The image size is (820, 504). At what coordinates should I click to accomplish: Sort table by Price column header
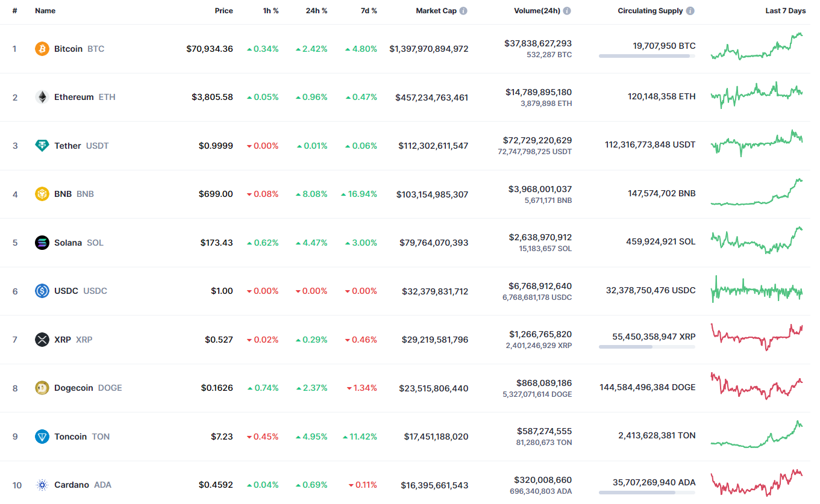coord(224,11)
